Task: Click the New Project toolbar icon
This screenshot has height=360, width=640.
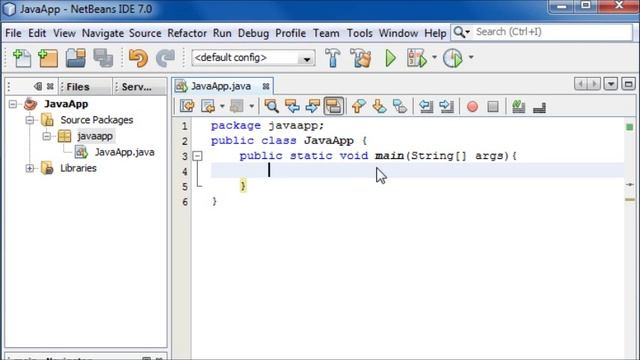Action: coord(48,58)
